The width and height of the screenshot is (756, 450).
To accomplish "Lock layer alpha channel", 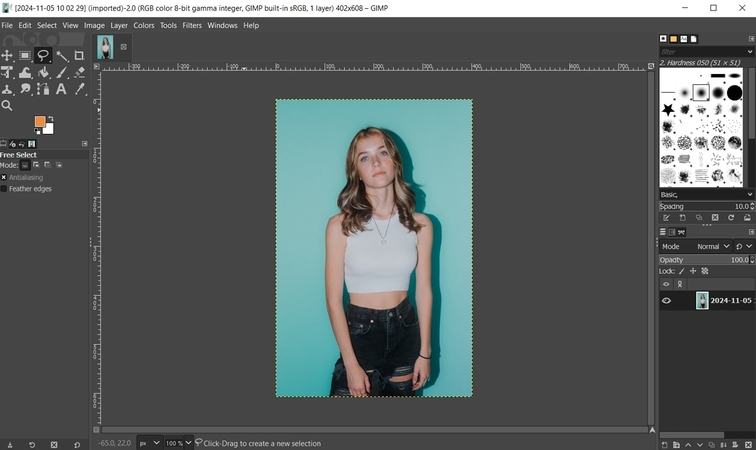I will point(705,271).
